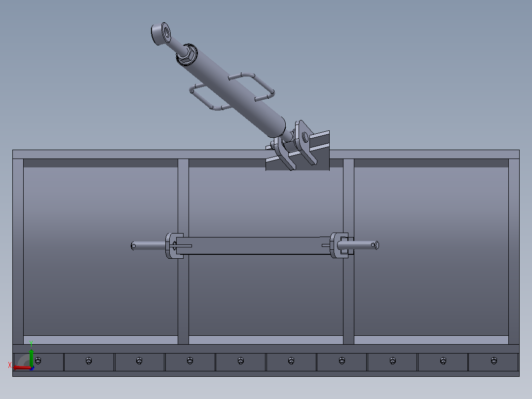Select the large left back panel face
This screenshot has width=532, height=399.
pos(101,251)
